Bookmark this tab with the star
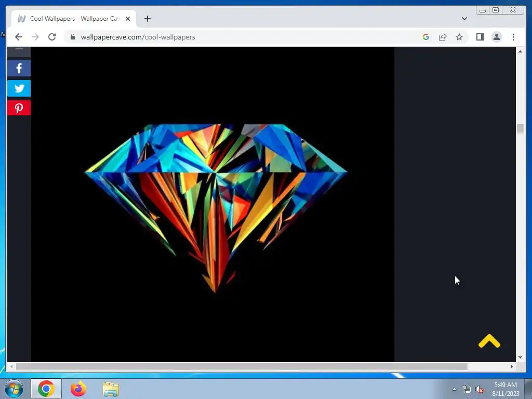532x399 pixels. (459, 37)
